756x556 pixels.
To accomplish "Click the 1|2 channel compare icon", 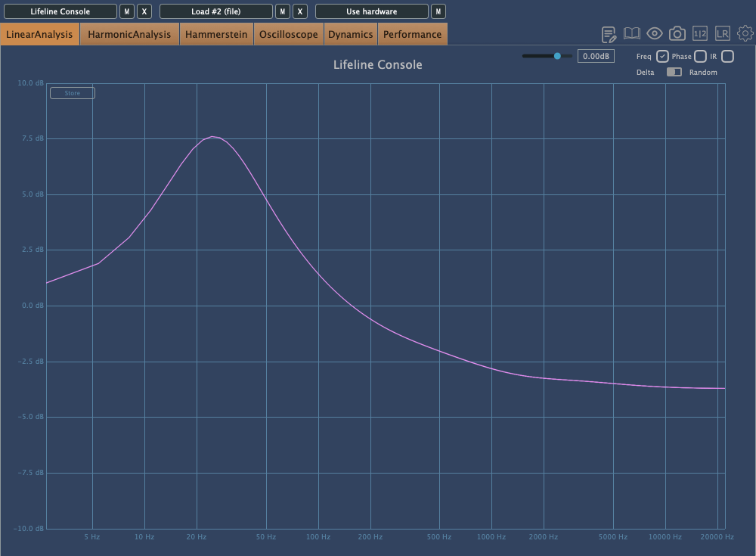I will tap(700, 34).
